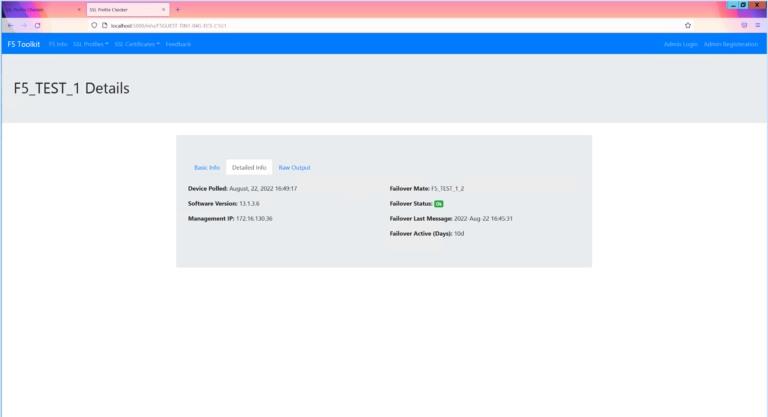The height and width of the screenshot is (417, 768).
Task: Expand the SSL Certificates dropdown menu
Action: pos(137,44)
